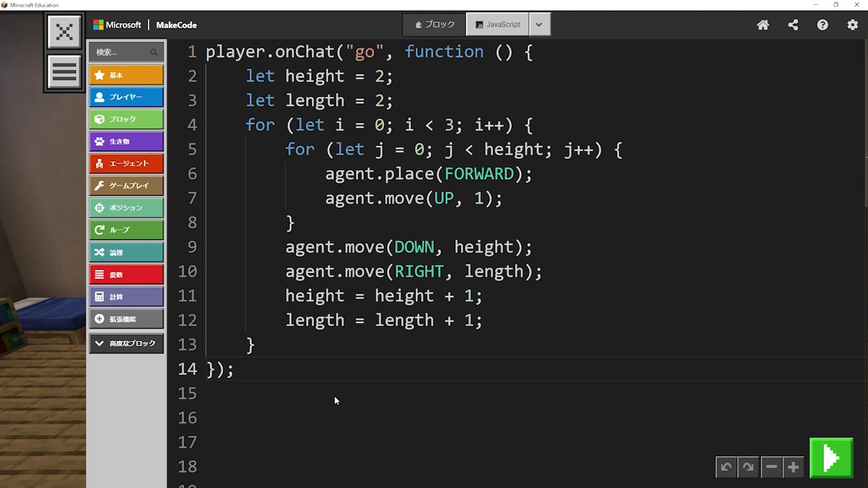Switch to the ブロック tab
Viewport: 868px width, 488px height.
tap(435, 24)
